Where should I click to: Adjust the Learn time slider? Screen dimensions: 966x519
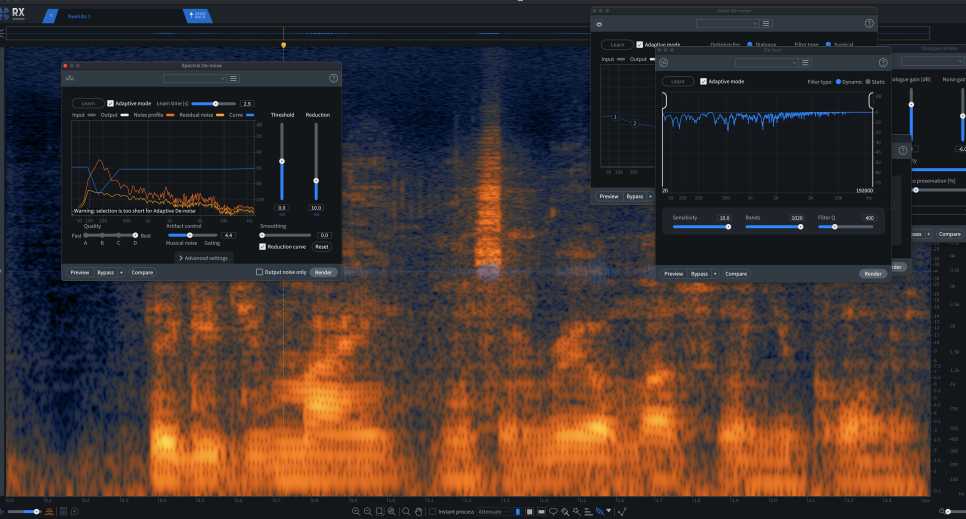click(x=214, y=104)
